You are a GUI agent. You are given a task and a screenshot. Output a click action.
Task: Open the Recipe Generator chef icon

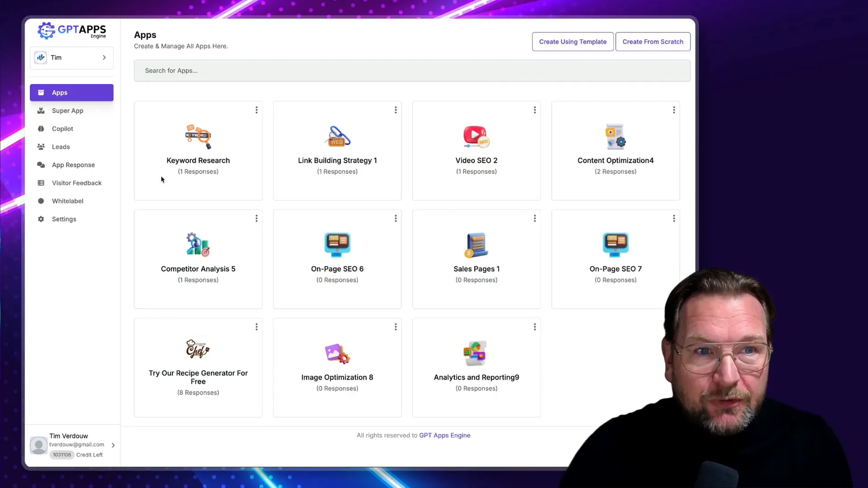point(198,349)
